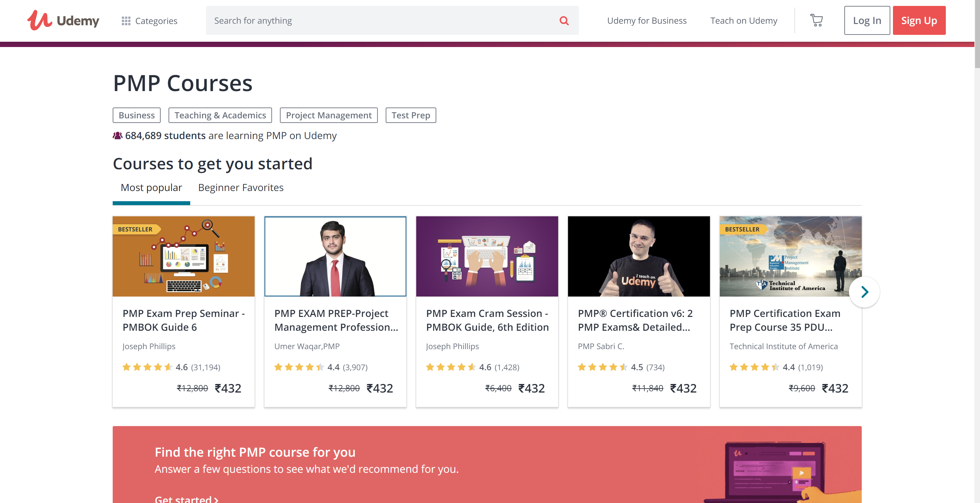Open the shopping cart

(816, 21)
